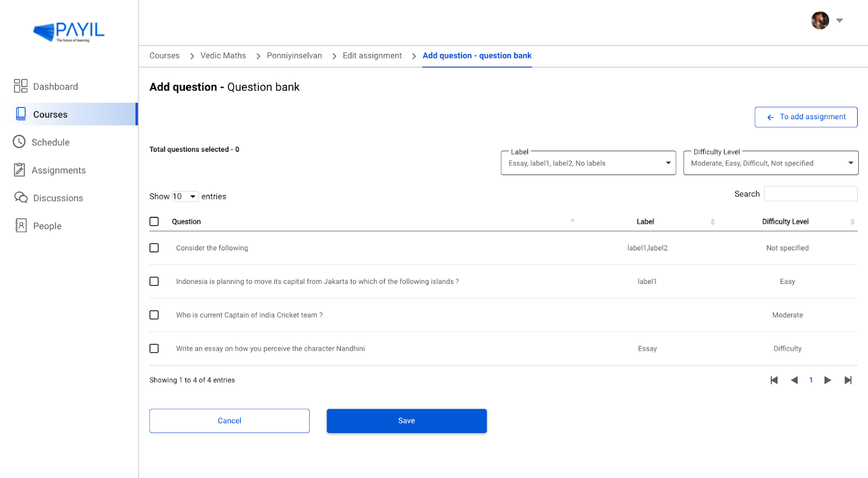
Task: Click the To add assignment button
Action: (806, 117)
